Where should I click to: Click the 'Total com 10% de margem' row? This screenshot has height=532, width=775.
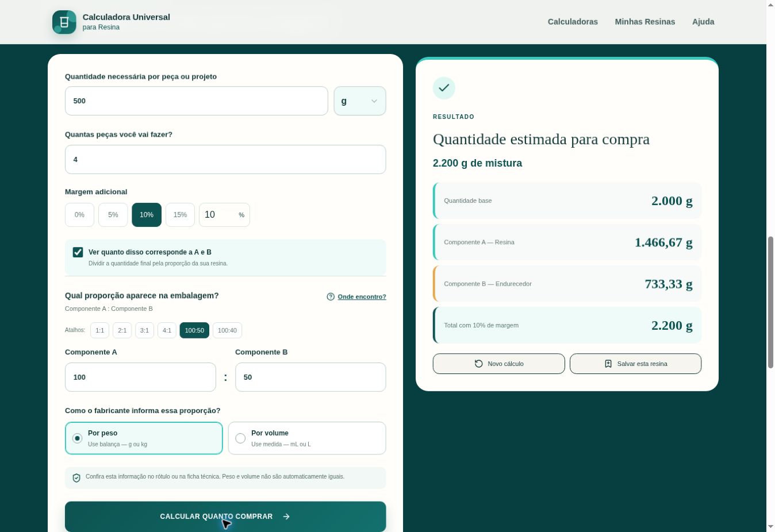pyautogui.click(x=567, y=325)
